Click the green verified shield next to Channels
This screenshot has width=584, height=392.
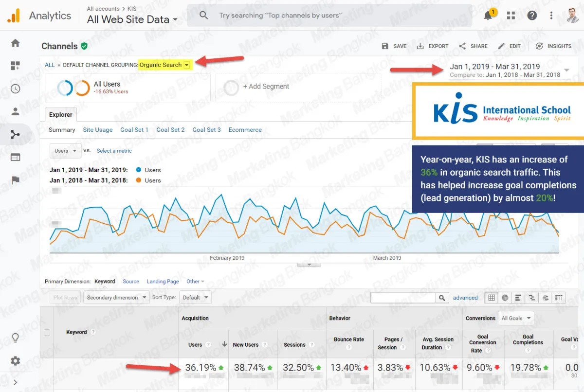point(84,46)
